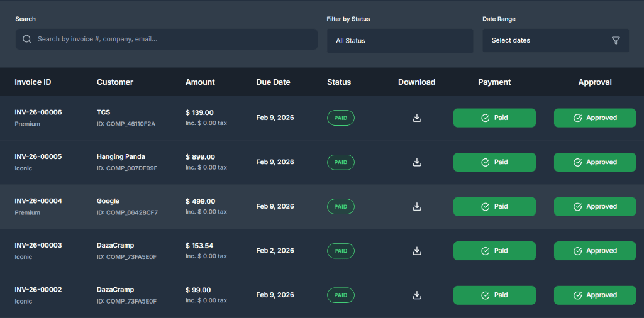Click amount $ 499.00
The width and height of the screenshot is (644, 318).
tap(200, 202)
